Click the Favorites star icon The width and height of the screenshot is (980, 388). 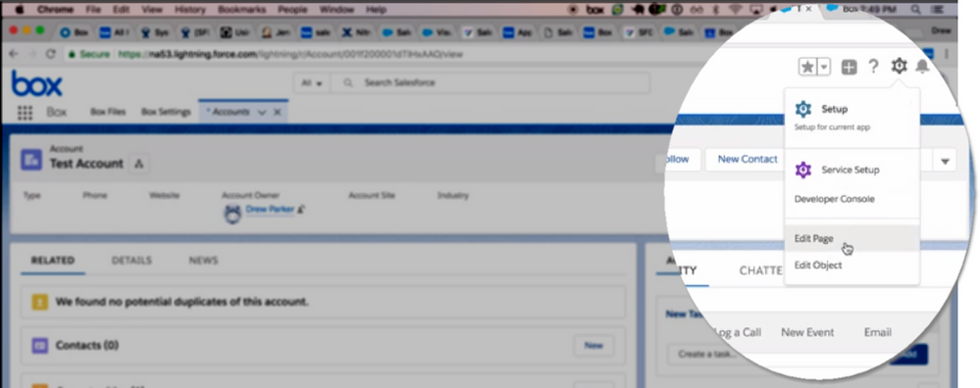[x=807, y=67]
